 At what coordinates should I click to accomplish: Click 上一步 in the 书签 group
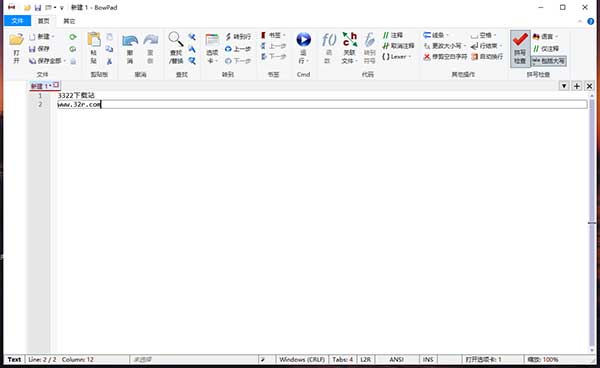273,46
